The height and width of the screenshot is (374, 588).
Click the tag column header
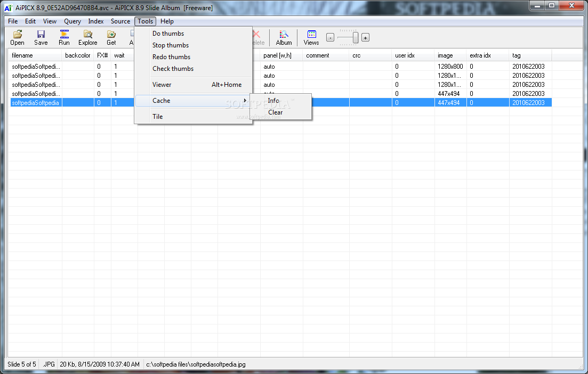530,55
